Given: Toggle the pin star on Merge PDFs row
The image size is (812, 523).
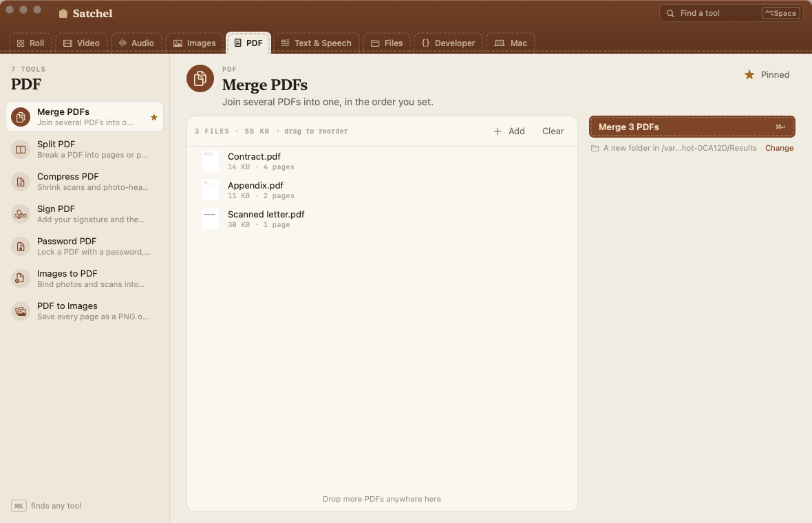Looking at the screenshot, I should click(x=154, y=118).
